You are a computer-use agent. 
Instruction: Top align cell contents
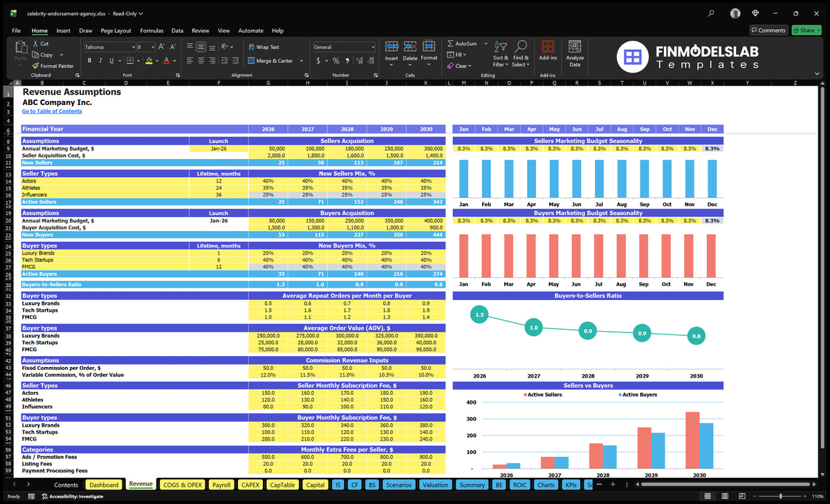[x=190, y=47]
